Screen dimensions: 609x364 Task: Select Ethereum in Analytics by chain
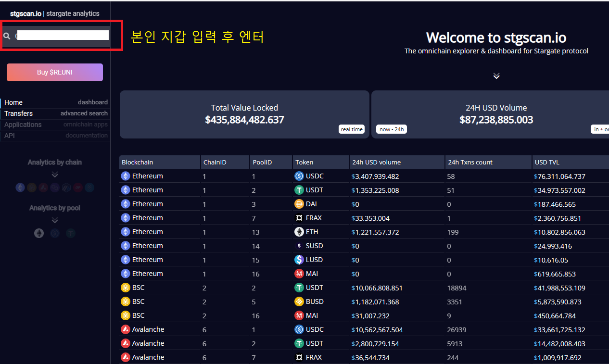pyautogui.click(x=20, y=188)
